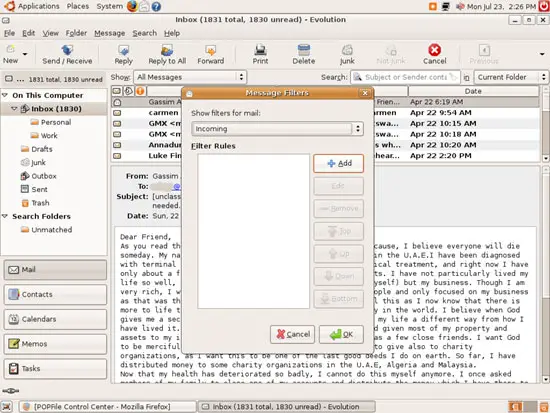
Task: Switch to the Contacts view
Action: (55, 294)
